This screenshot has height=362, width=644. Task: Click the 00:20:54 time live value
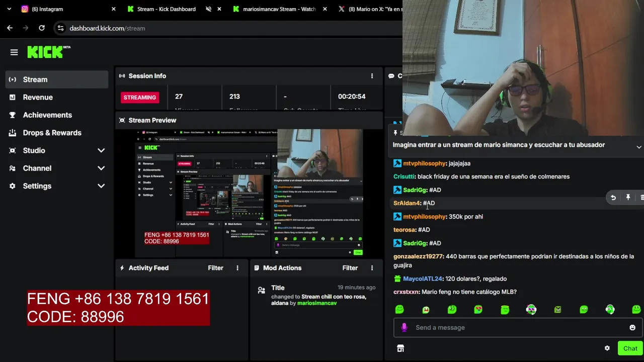pyautogui.click(x=352, y=97)
